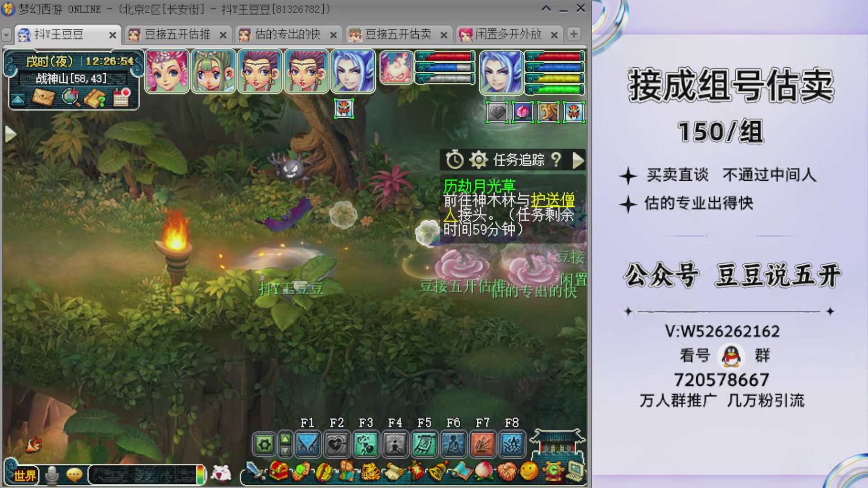868x488 pixels.
Task: Click the white pet mascot icon
Action: coord(221,474)
